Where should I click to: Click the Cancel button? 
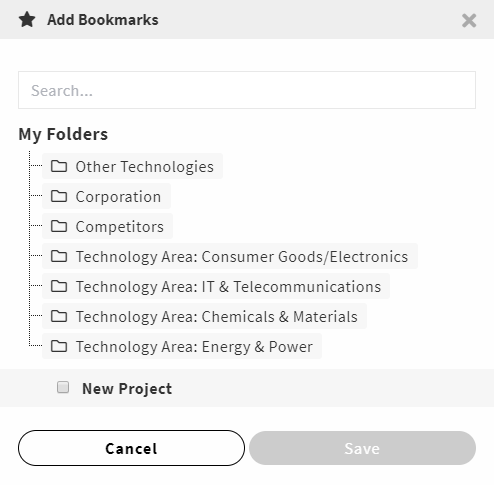[x=131, y=448]
